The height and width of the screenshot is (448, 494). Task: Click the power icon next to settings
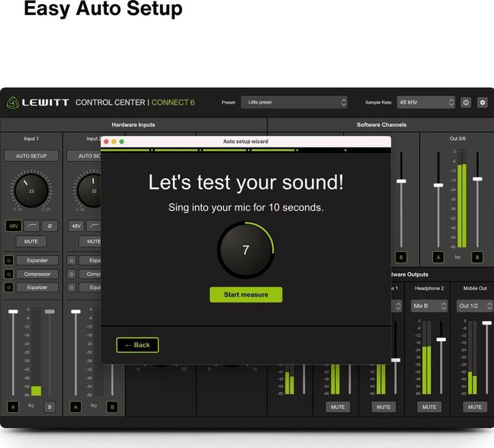[x=466, y=102]
